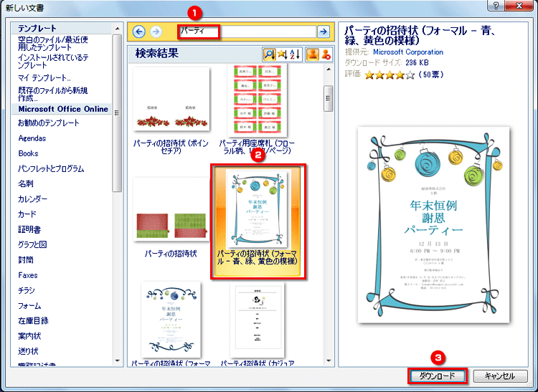
Task: Click search results scrollbar thumb
Action: pyautogui.click(x=329, y=99)
